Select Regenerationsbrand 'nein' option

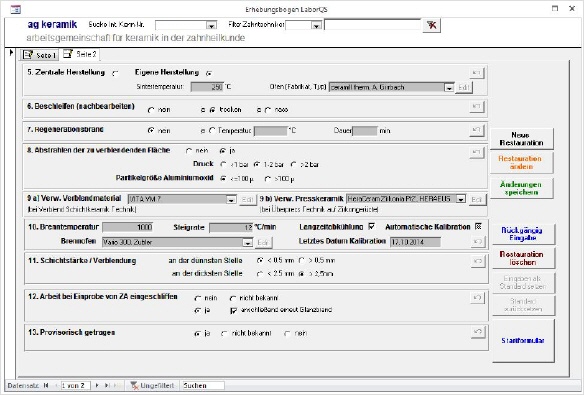pos(151,131)
